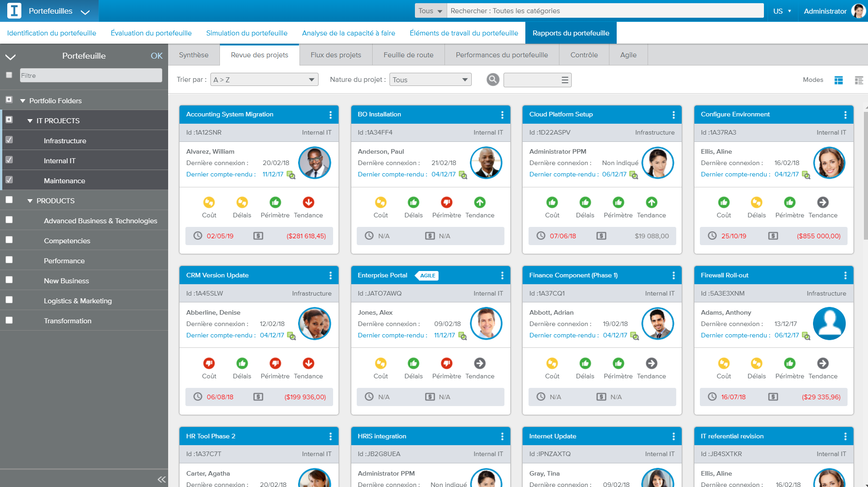The image size is (868, 487).
Task: Click the clock icon on the Firewall Roll-out card
Action: pos(713,397)
